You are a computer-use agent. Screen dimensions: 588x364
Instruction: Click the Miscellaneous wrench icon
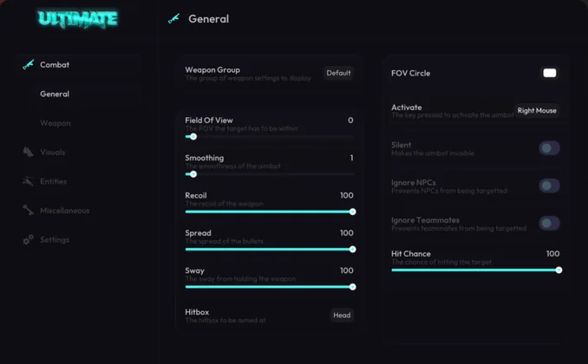click(x=28, y=211)
